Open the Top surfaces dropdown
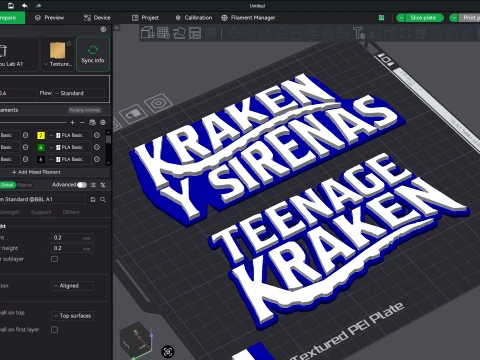The height and width of the screenshot is (360, 480). [72, 316]
